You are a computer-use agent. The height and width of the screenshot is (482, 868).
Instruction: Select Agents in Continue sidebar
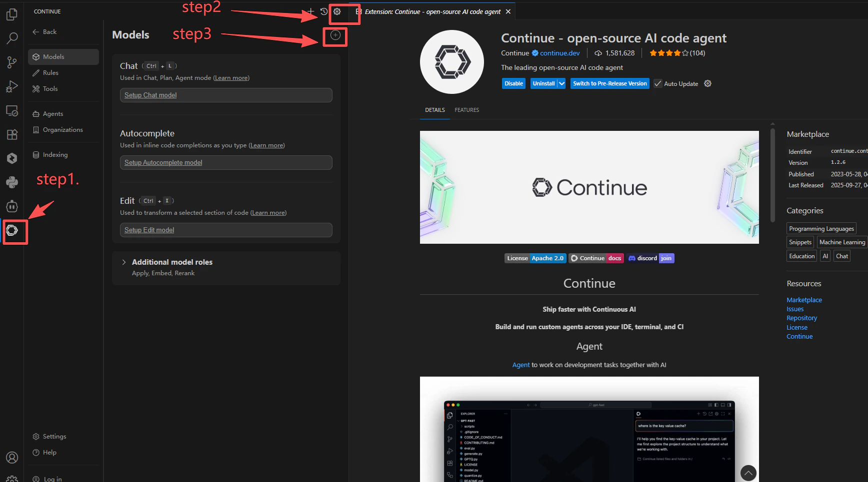63,113
